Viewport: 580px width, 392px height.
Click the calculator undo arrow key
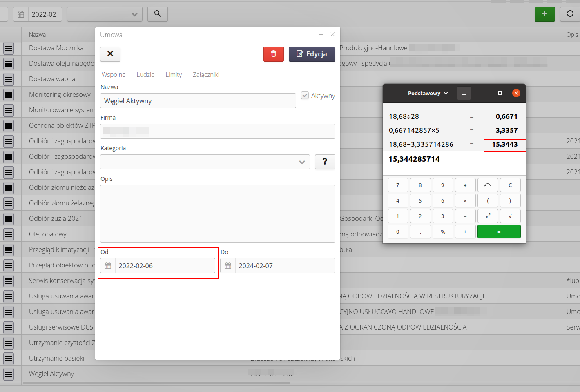click(x=487, y=185)
